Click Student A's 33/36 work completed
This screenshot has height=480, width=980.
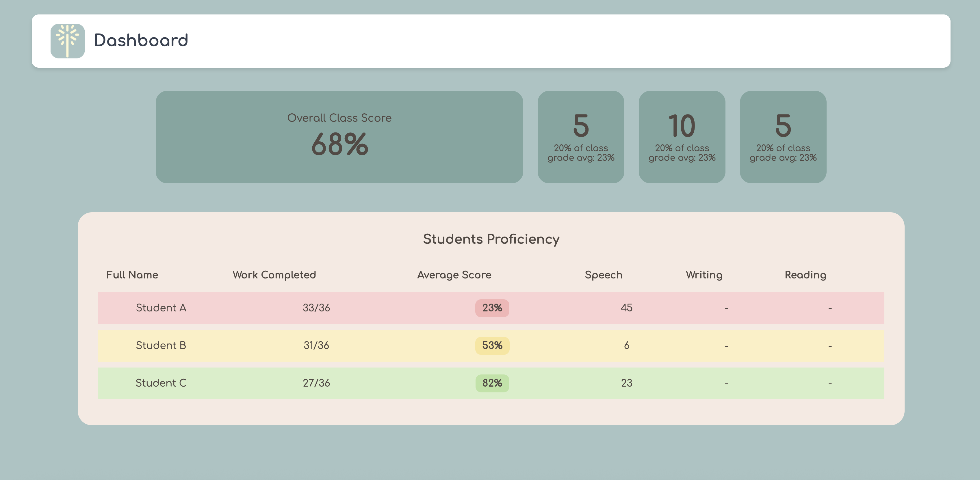point(316,308)
